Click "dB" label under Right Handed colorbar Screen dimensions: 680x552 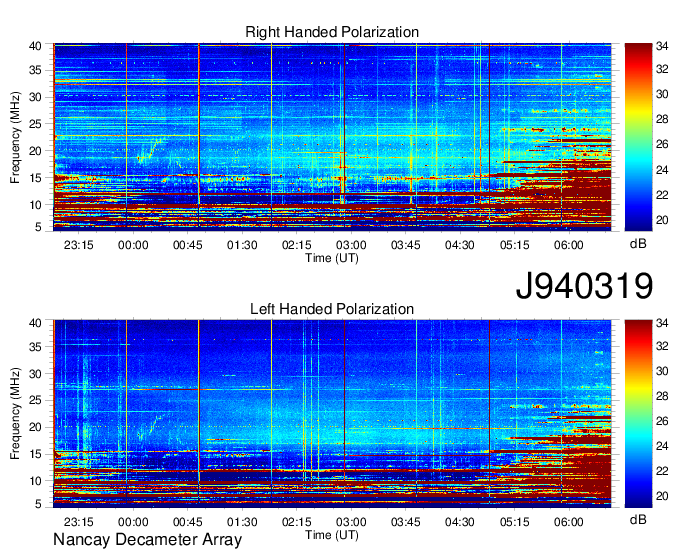(638, 244)
